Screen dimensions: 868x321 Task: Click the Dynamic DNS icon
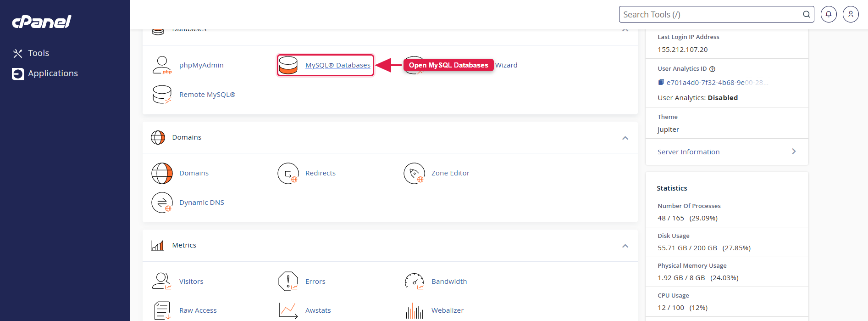point(162,203)
